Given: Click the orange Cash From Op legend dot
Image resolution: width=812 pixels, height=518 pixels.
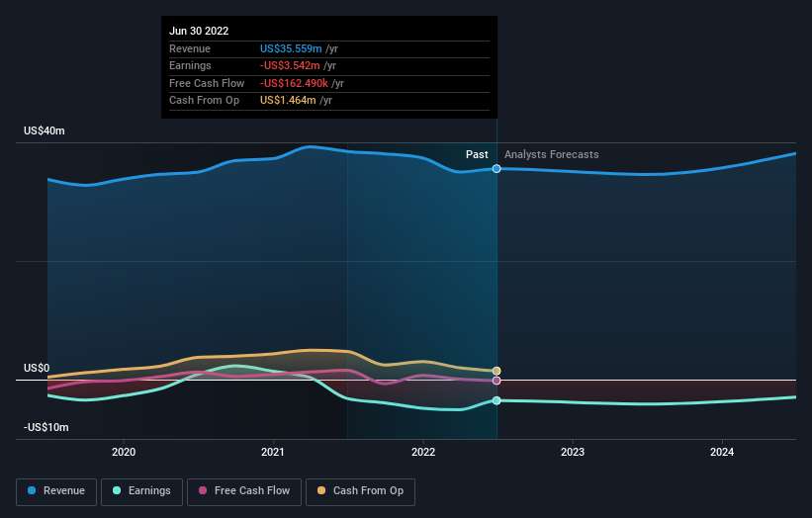Looking at the screenshot, I should (321, 490).
